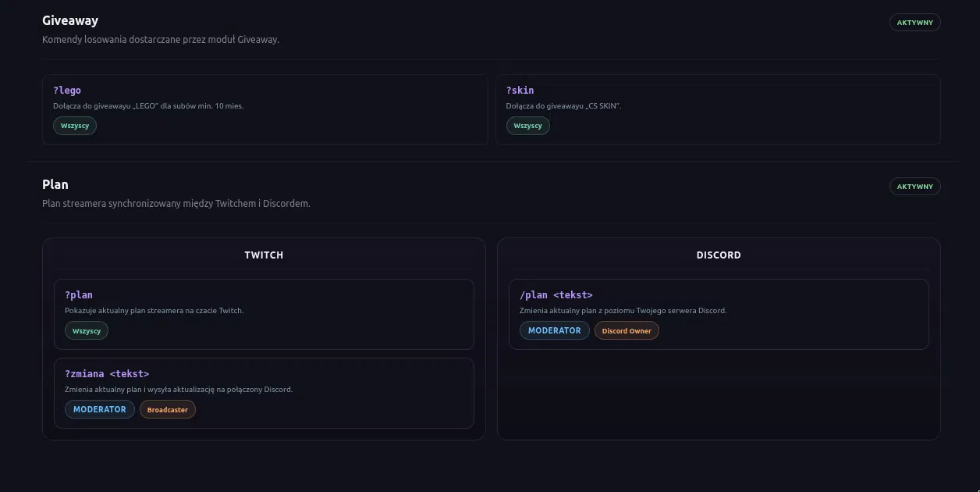Click the Discord Owner badge
Screen dimensions: 980x492
[x=627, y=330]
